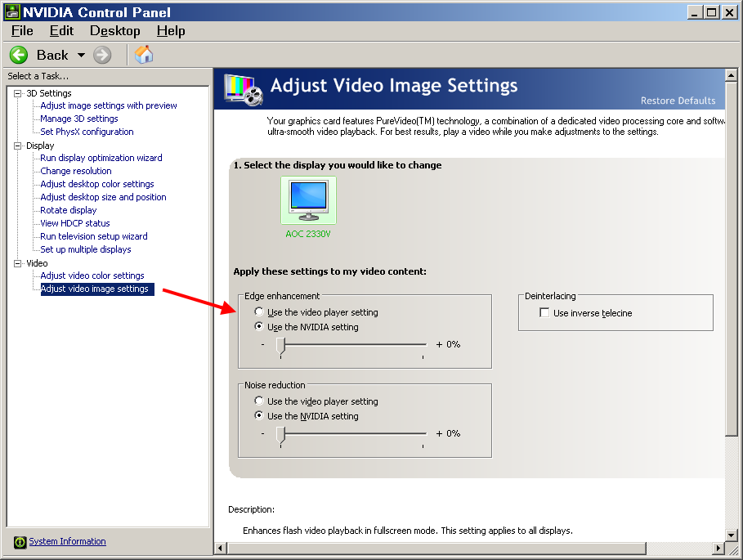Open Adjust desktop size and position
The width and height of the screenshot is (743, 560).
[x=103, y=197]
